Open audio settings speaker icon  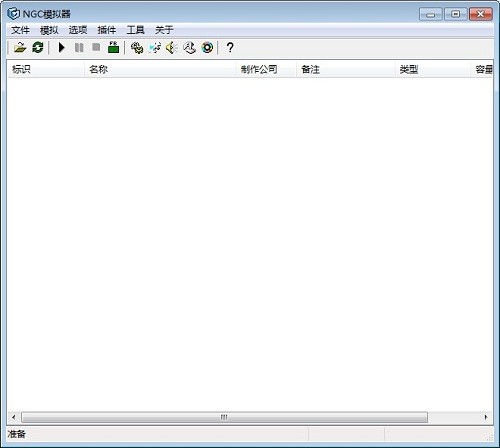(172, 48)
